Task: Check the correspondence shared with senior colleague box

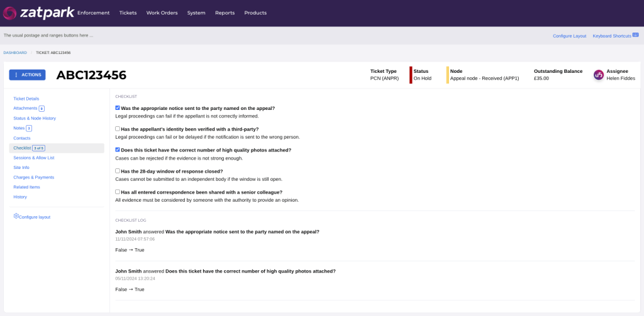Action: click(x=118, y=192)
